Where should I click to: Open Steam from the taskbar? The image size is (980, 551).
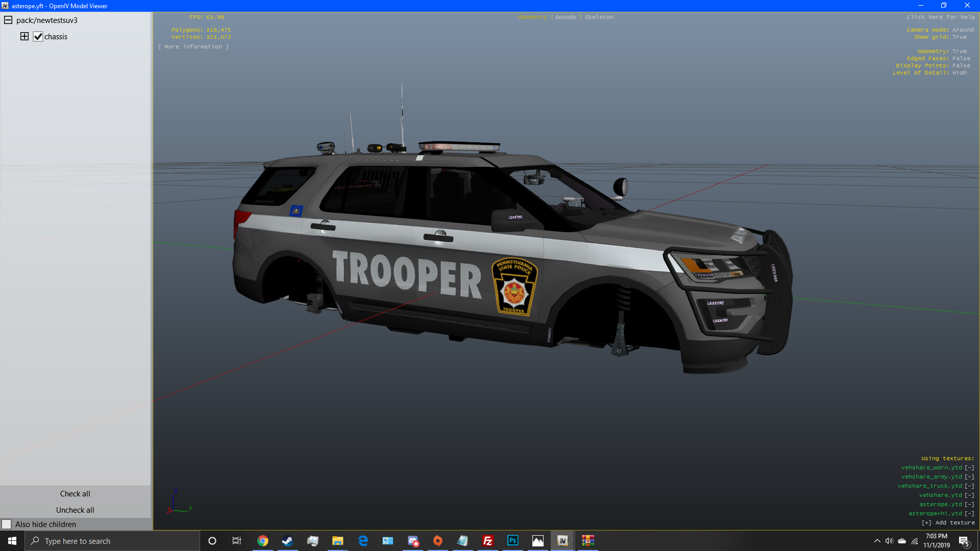tap(287, 541)
